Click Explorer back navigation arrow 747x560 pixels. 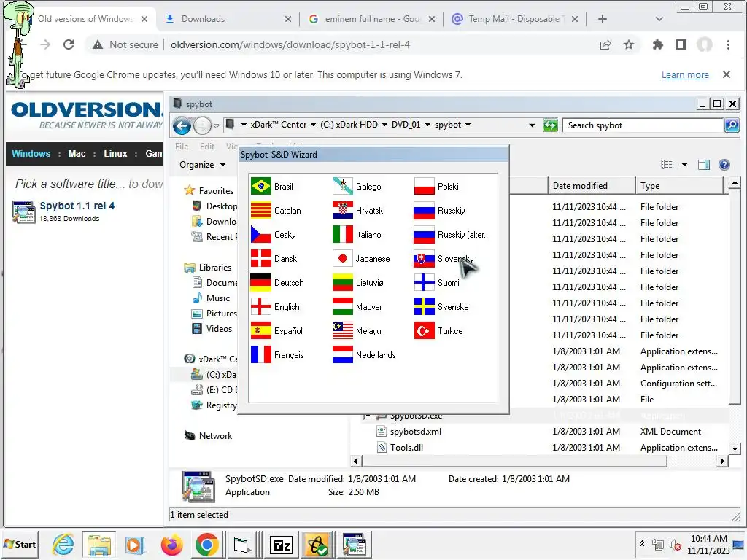[x=182, y=125]
